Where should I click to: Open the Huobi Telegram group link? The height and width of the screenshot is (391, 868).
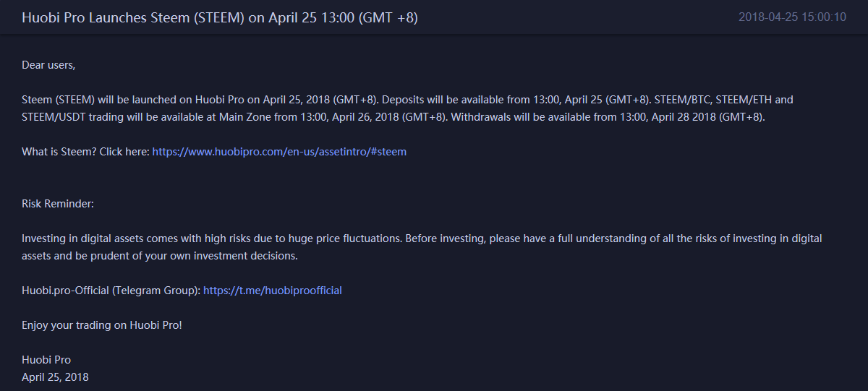[x=273, y=291]
